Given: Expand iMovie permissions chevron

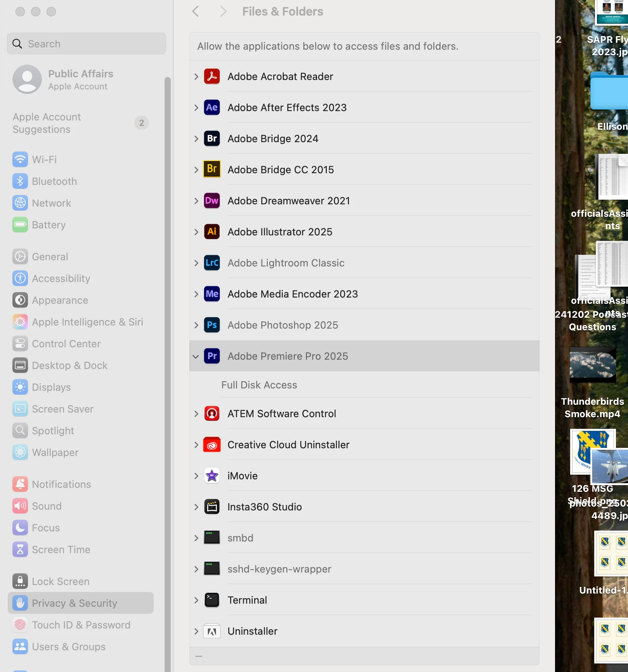Looking at the screenshot, I should click(196, 476).
